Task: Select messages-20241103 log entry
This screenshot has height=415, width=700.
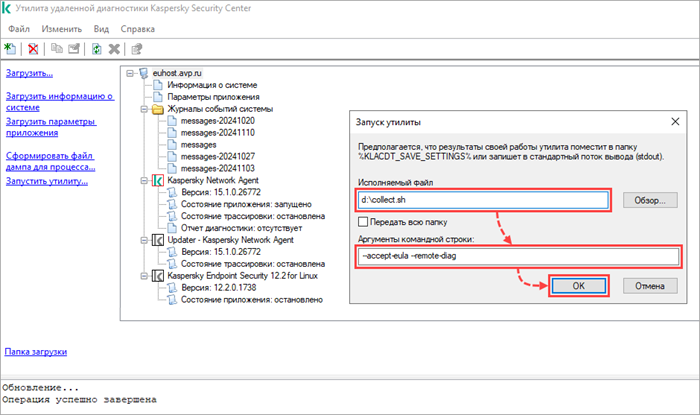Action: [218, 169]
